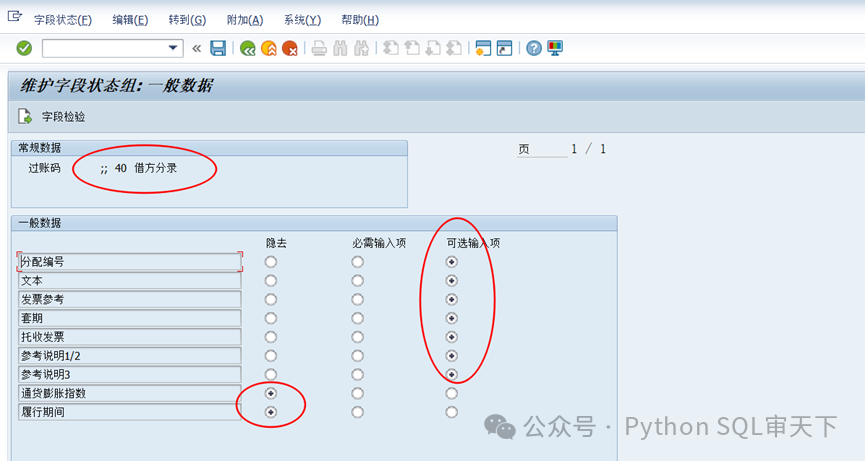Click the Customize Local Layout monitor icon

555,49
